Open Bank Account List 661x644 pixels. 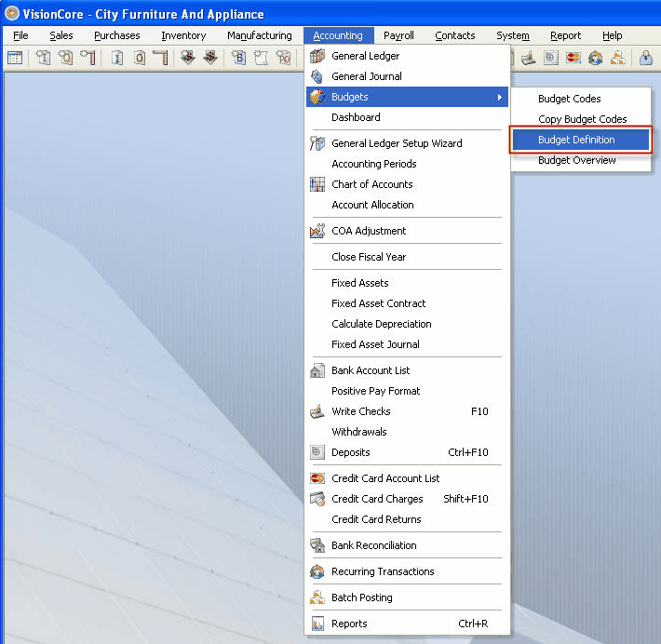click(x=407, y=370)
